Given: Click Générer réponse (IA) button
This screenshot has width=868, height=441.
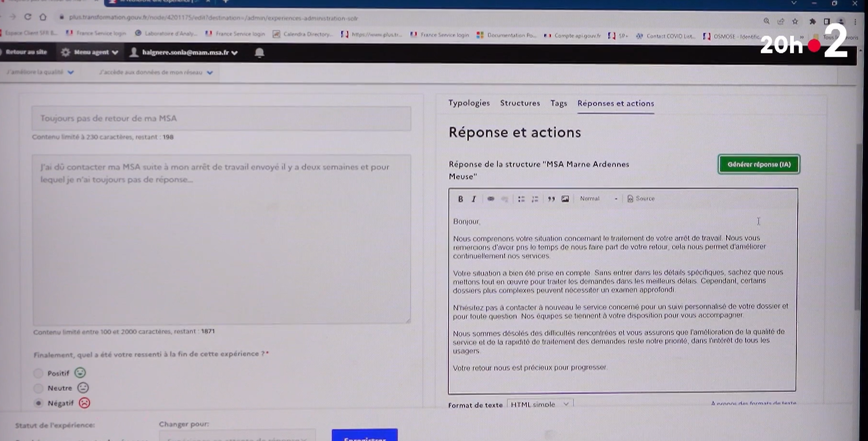Looking at the screenshot, I should coord(758,164).
